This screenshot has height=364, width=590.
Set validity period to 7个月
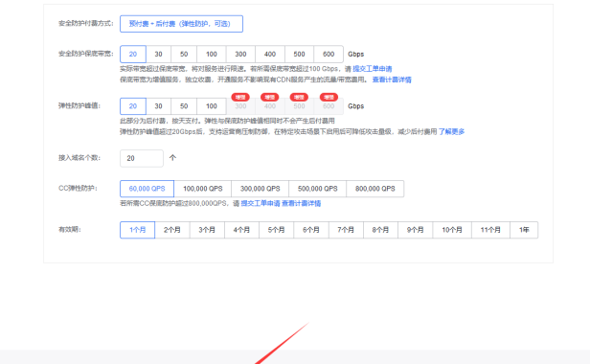tap(346, 230)
